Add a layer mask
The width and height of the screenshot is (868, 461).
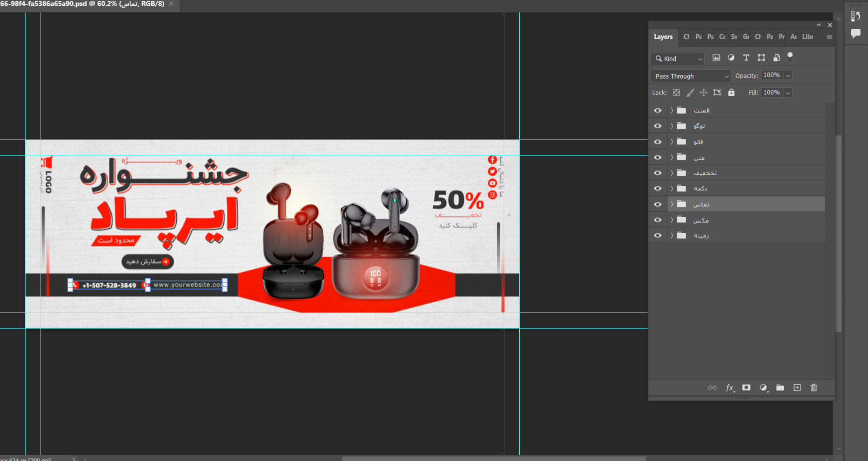(x=746, y=387)
